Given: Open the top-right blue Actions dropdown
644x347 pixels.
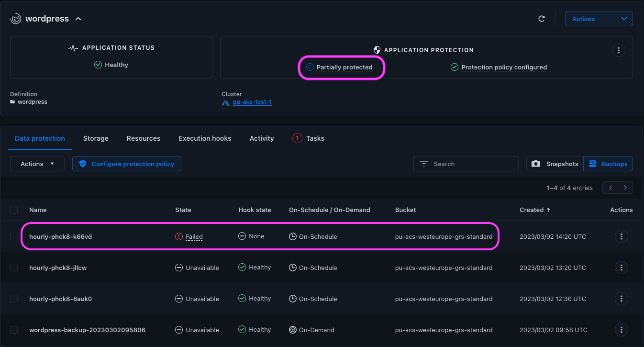Looking at the screenshot, I should 599,19.
